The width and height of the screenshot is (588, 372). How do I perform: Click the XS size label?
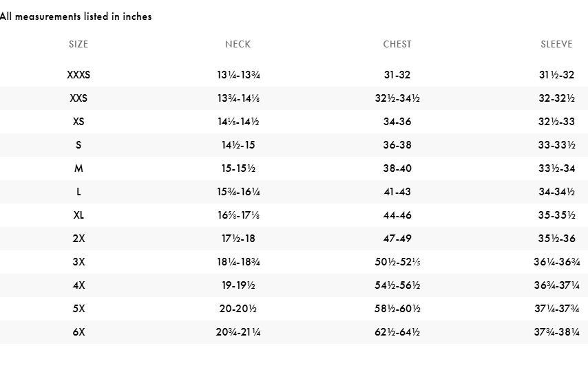(x=78, y=122)
